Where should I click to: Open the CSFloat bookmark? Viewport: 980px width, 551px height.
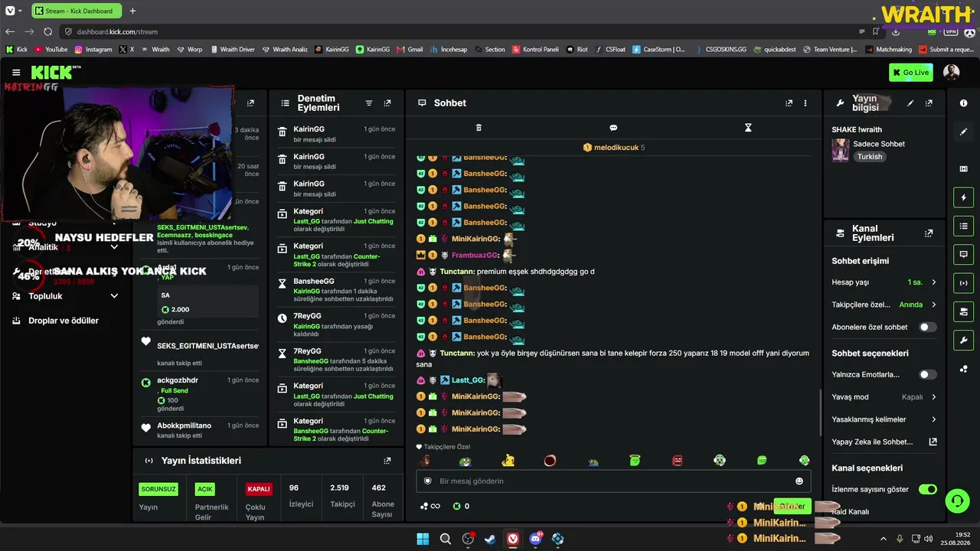pos(609,49)
